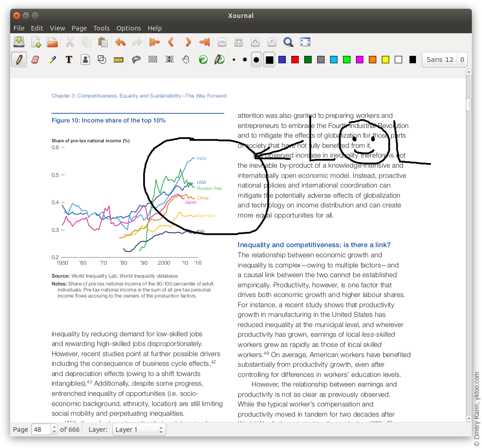This screenshot has width=482, height=448.
Task: Pick the orange color swatch
Action: [x=372, y=60]
